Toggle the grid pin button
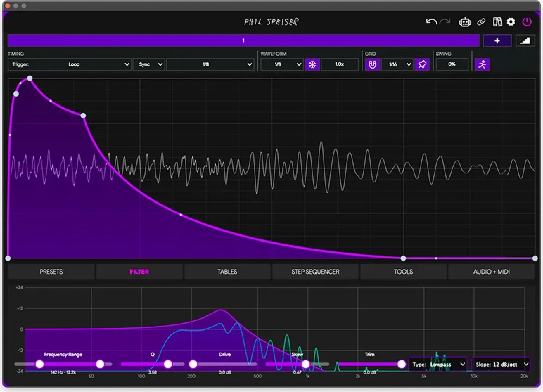Viewport: 543px width, 392px height. tap(422, 64)
